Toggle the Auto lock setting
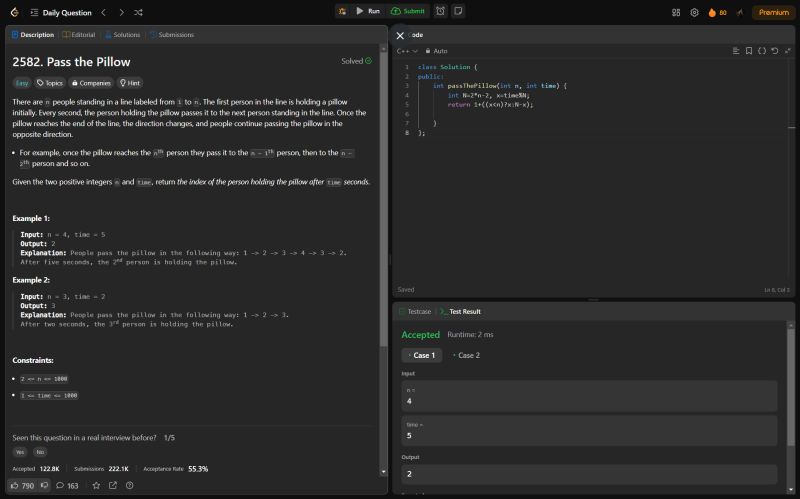 tap(437, 51)
